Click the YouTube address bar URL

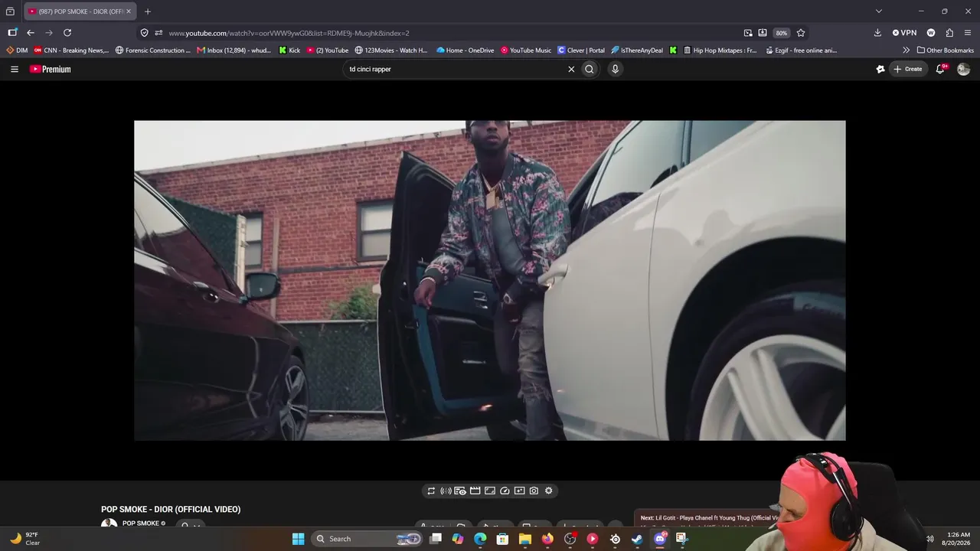coord(289,33)
